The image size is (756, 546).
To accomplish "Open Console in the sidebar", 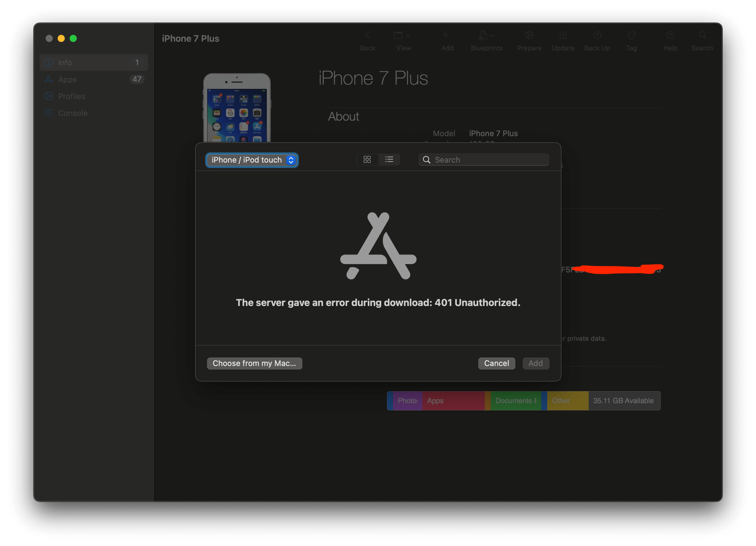I will (72, 113).
